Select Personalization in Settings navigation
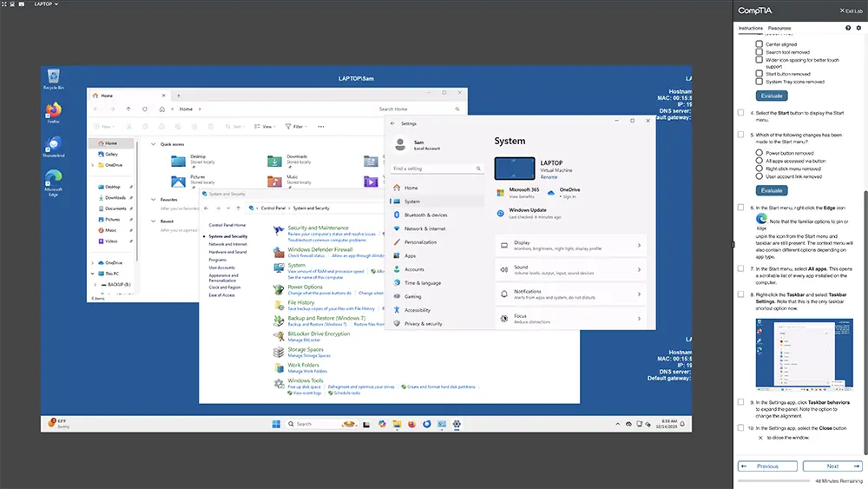 click(420, 242)
